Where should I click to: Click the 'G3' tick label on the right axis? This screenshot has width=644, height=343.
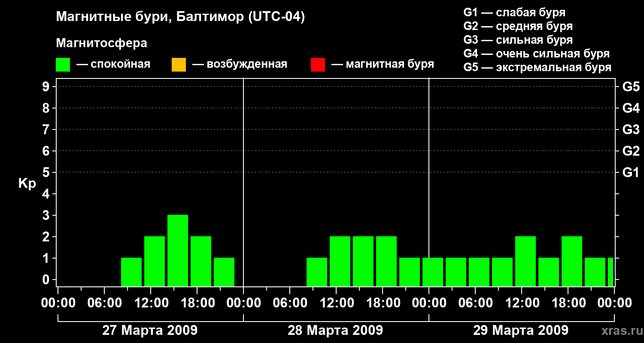click(631, 129)
